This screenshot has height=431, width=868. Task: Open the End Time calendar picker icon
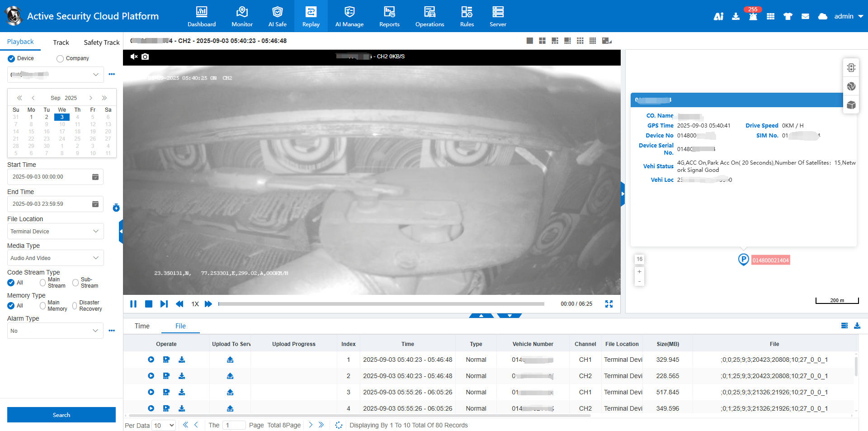[x=95, y=204]
